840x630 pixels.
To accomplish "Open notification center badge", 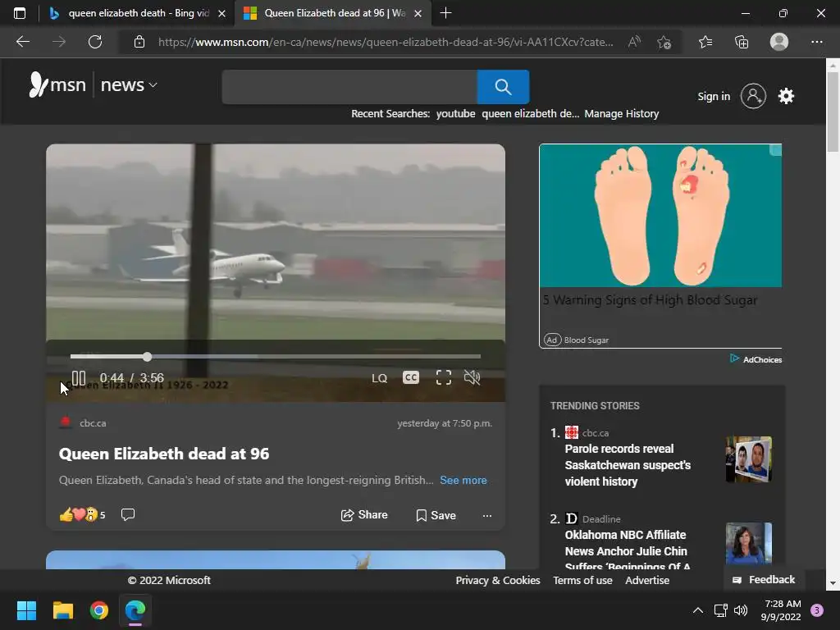I will pos(817,610).
